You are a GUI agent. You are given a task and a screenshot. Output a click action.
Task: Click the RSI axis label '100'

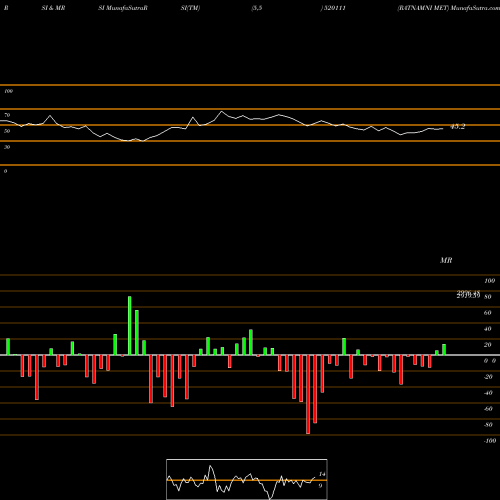click(x=8, y=91)
